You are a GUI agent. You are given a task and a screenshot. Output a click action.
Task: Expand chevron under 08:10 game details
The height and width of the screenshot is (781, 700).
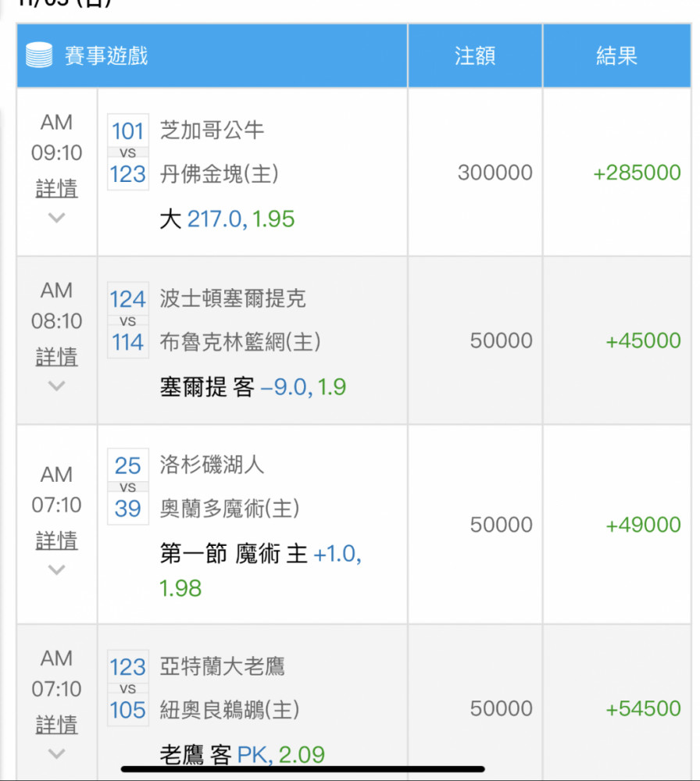click(x=57, y=386)
